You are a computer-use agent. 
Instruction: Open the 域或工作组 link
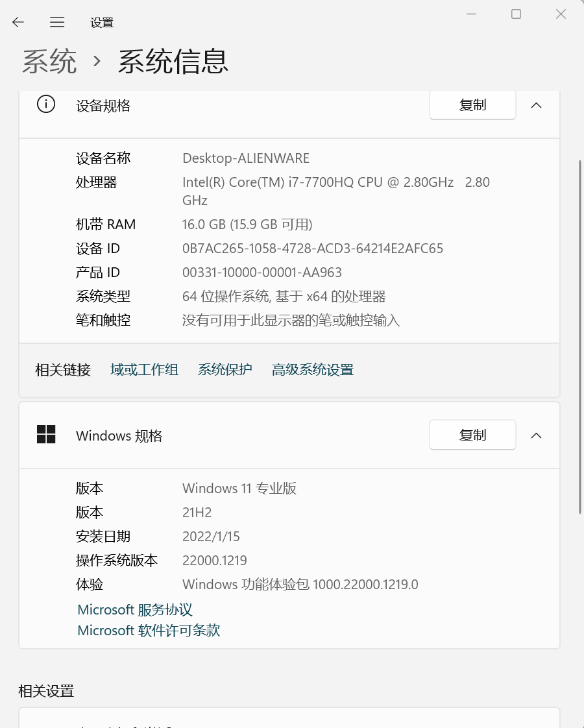pyautogui.click(x=144, y=370)
